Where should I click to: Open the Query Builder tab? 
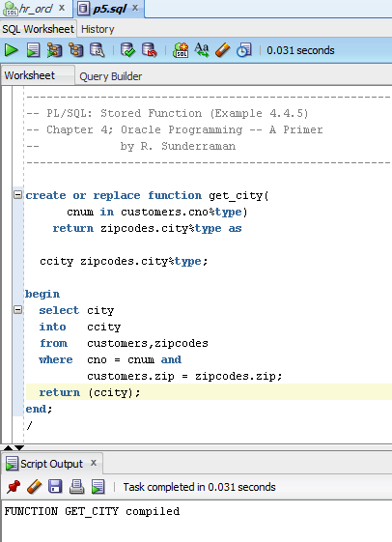(110, 76)
